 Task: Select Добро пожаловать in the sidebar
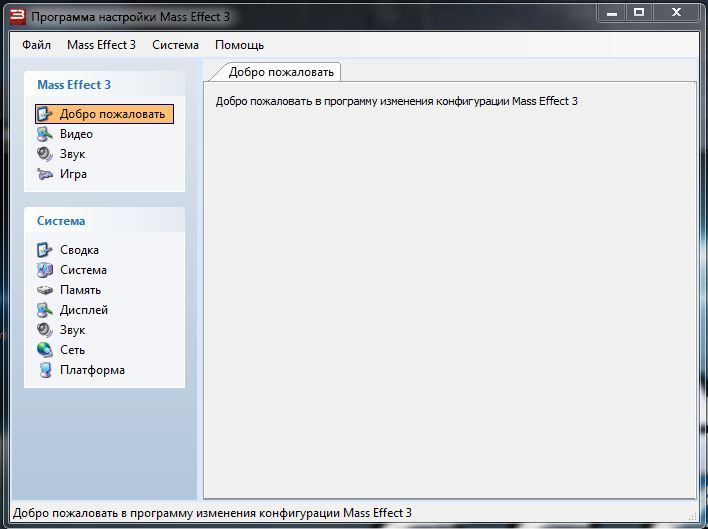tap(104, 114)
